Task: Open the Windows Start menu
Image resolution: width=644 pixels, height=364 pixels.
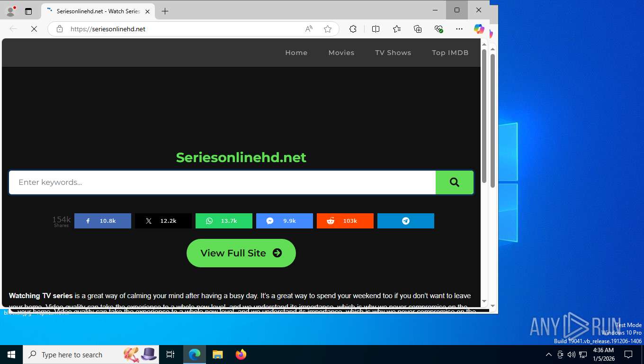Action: [x=11, y=355]
